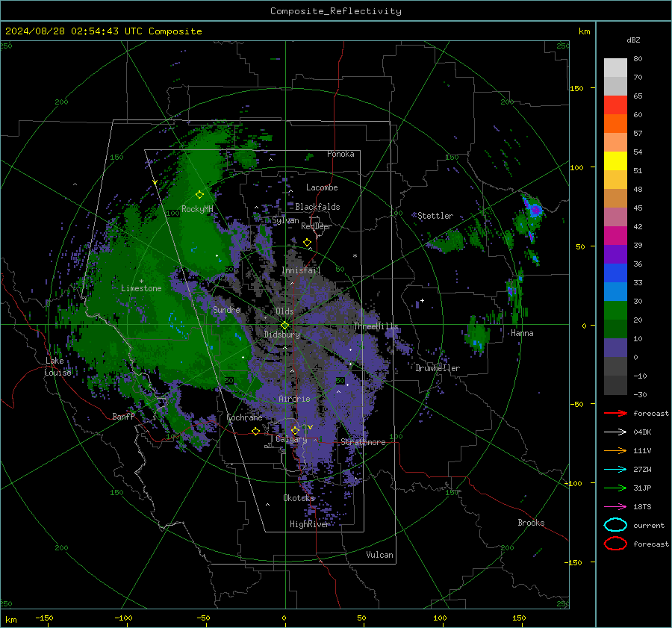Click the RedDeer city label
The image size is (672, 628).
[317, 226]
